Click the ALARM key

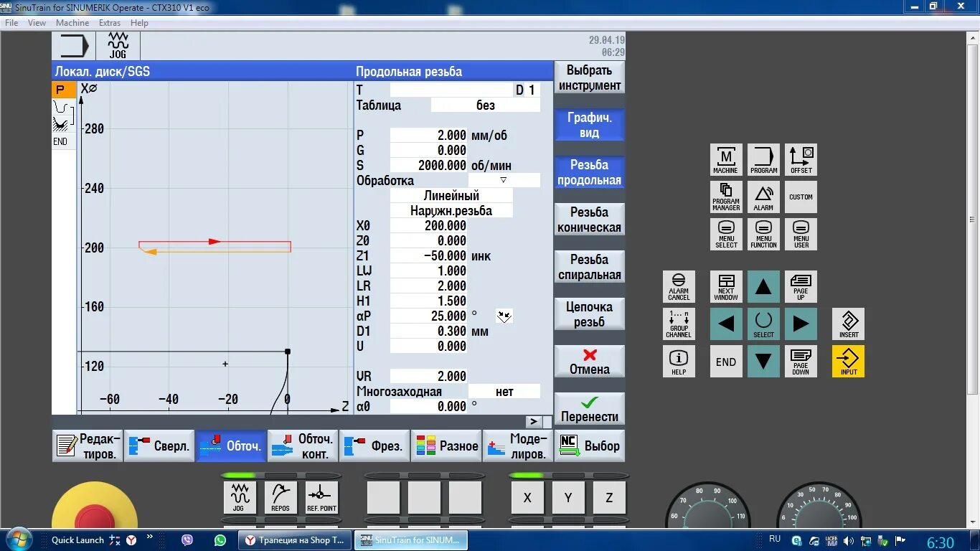(763, 197)
